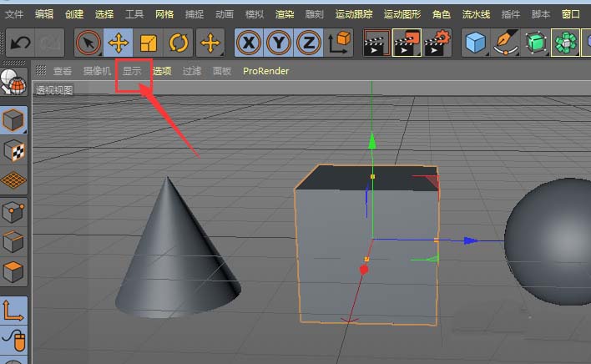Open the 流水线 menu
The image size is (591, 364).
(x=476, y=14)
